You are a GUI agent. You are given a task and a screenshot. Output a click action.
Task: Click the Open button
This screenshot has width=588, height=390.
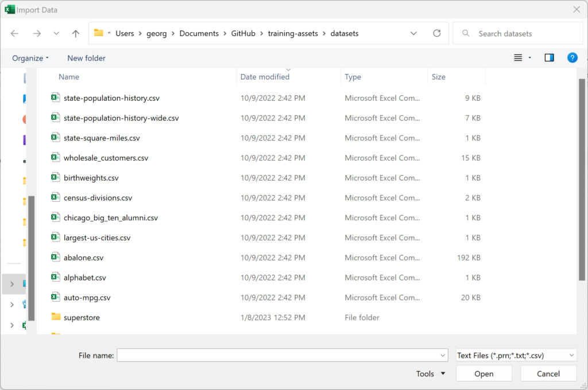483,374
